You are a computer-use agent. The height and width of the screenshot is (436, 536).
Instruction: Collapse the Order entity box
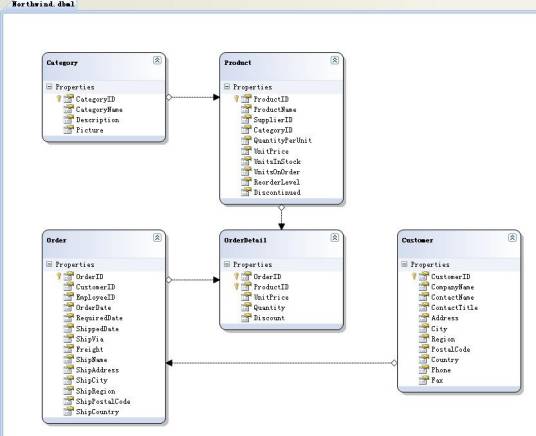pos(157,237)
